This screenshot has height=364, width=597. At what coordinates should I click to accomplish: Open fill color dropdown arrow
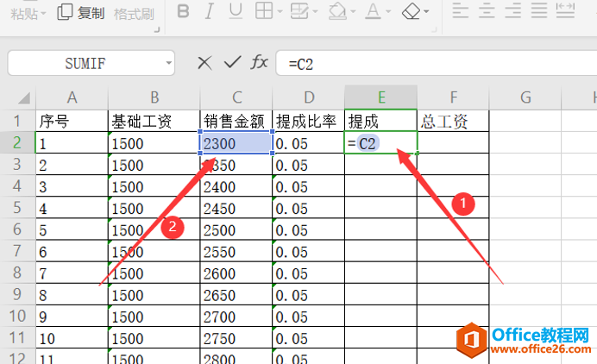[353, 11]
